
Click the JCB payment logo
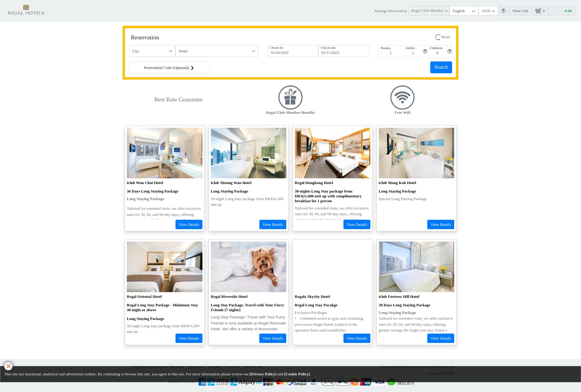coord(268,382)
